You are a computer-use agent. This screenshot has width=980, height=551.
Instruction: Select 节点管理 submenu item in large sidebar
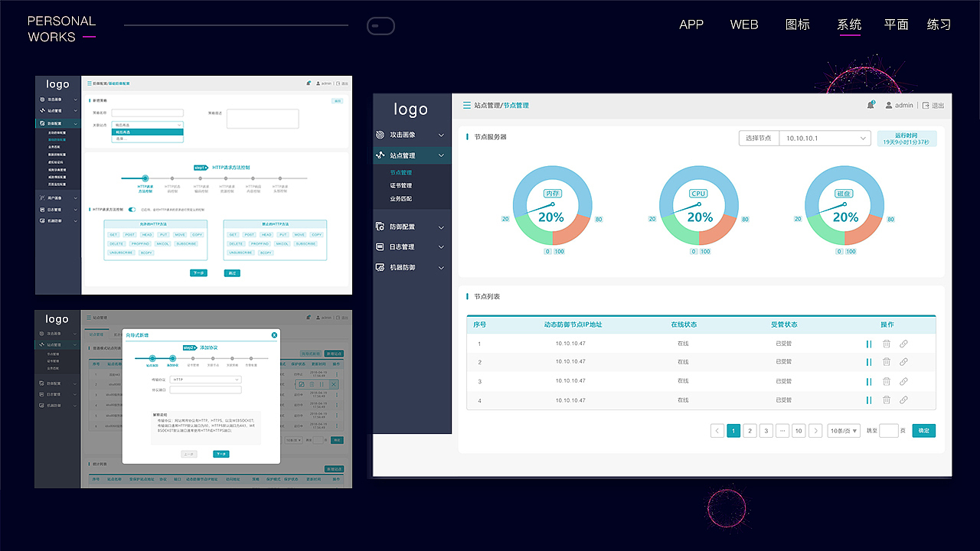tap(400, 173)
